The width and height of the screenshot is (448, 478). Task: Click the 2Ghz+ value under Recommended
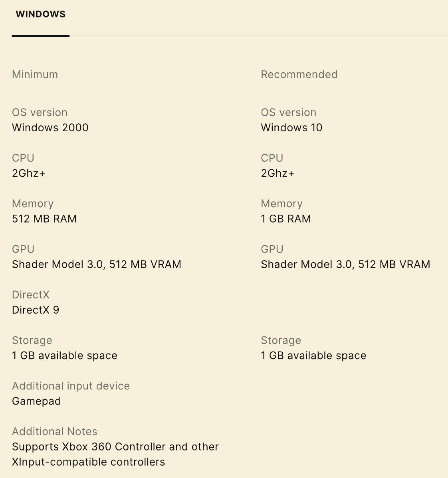point(278,173)
